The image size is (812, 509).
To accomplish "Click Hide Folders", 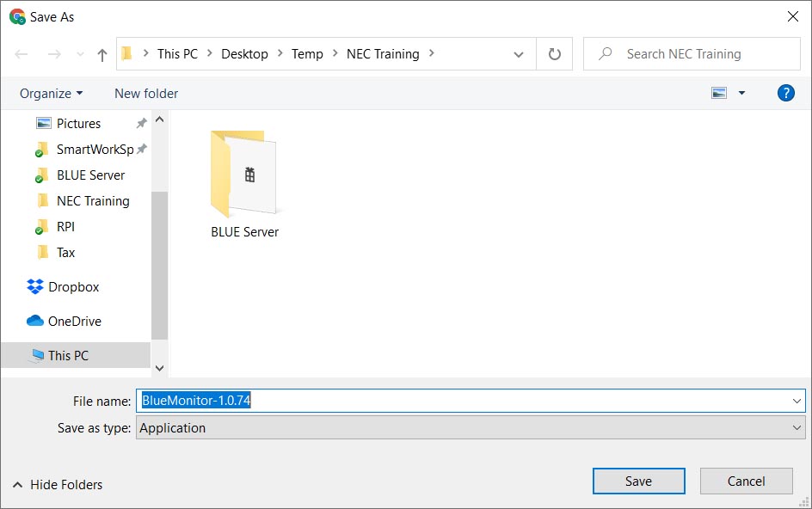I will [58, 485].
